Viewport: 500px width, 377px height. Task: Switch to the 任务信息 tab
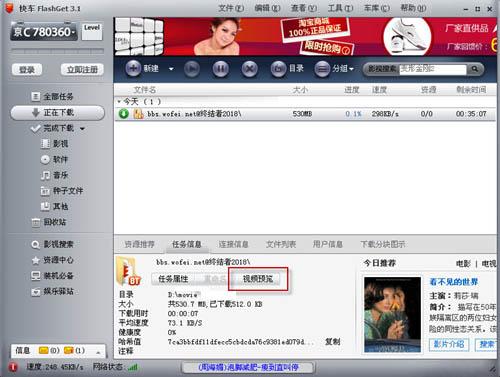pos(187,244)
